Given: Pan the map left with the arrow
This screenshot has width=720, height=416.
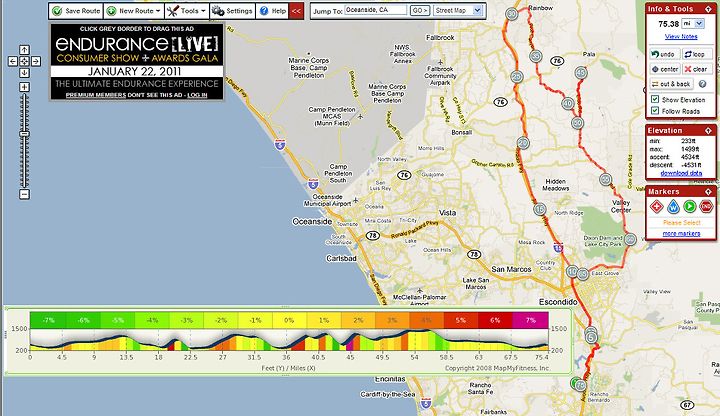Looking at the screenshot, I should click(x=13, y=61).
